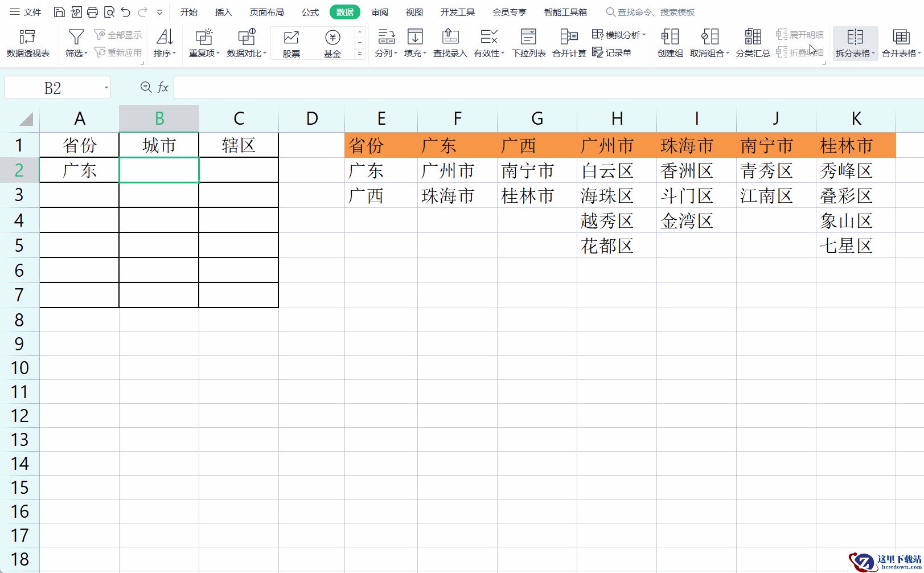This screenshot has width=924, height=573.
Task: Click the 记录单 form button
Action: click(612, 52)
